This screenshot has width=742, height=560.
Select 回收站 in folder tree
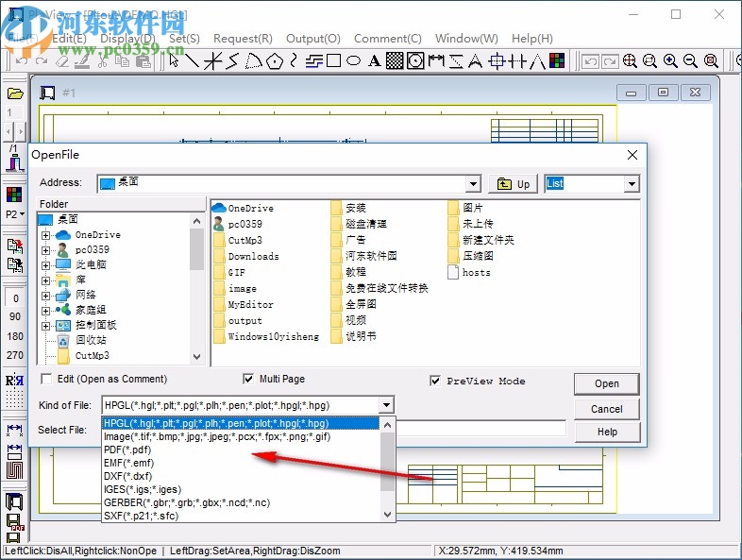[x=82, y=340]
